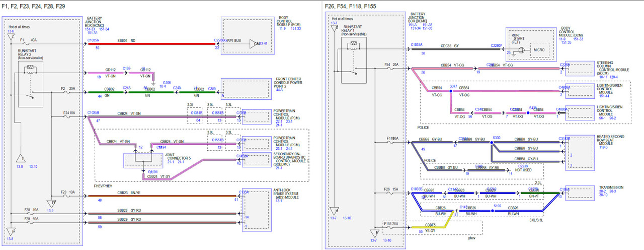Image resolution: width=644 pixels, height=250 pixels.
Task: Select connector label C380
Action: [211, 88]
